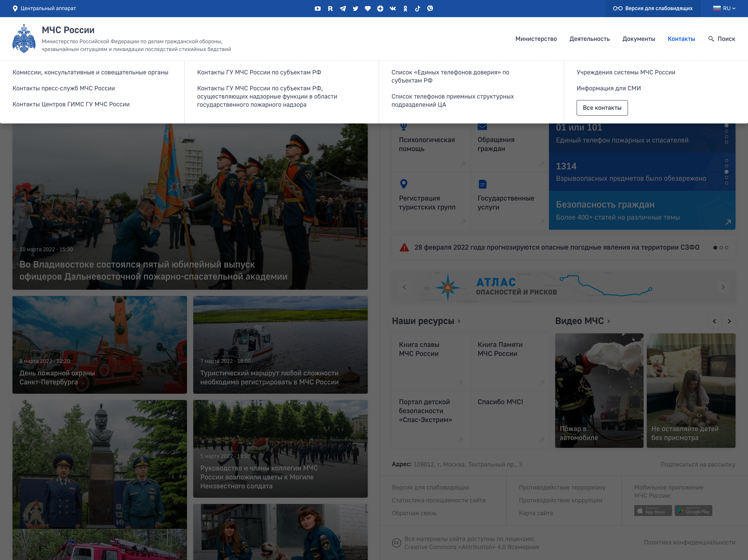Click the magnifier Поиск search icon

(711, 39)
